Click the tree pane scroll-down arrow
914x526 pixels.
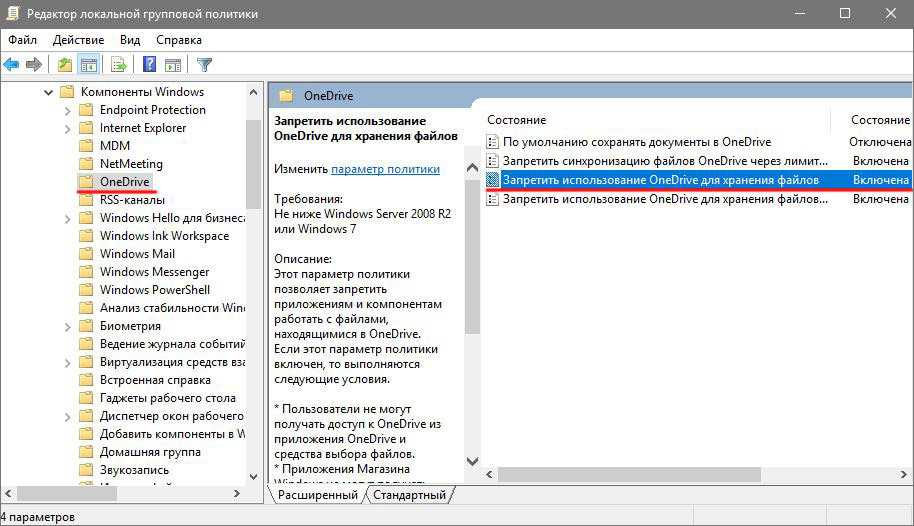pyautogui.click(x=253, y=476)
